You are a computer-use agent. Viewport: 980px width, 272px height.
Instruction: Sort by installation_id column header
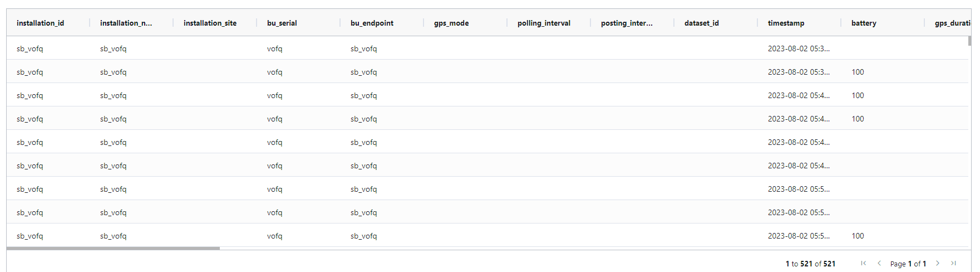pyautogui.click(x=40, y=23)
